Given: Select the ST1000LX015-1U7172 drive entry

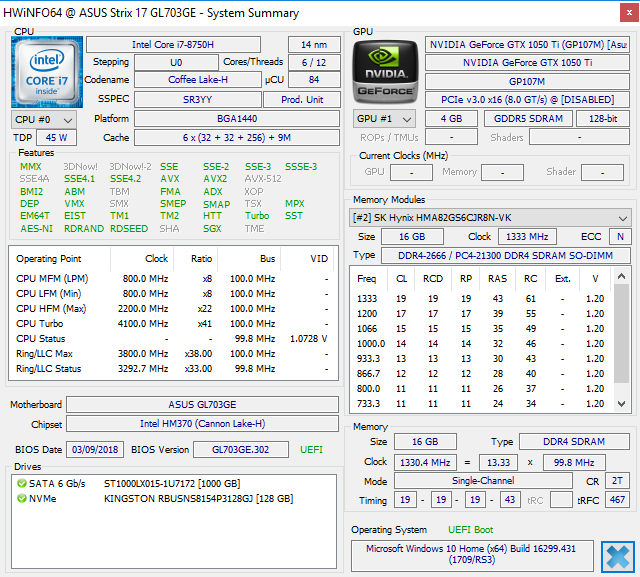Looking at the screenshot, I should pyautogui.click(x=173, y=484).
